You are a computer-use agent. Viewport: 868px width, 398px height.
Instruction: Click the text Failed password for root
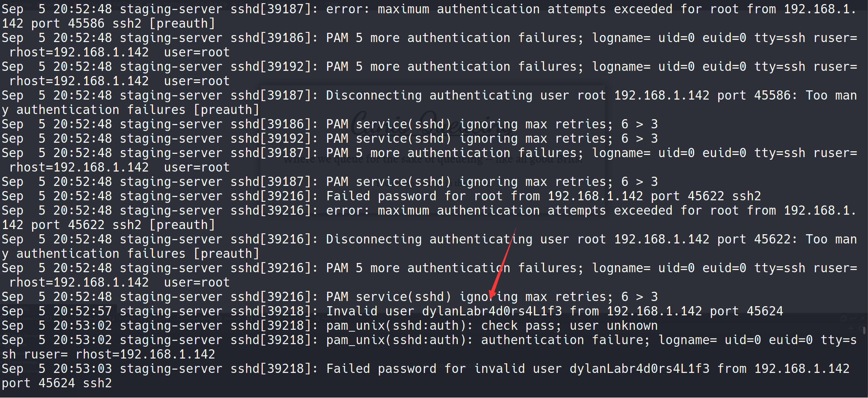tap(414, 196)
